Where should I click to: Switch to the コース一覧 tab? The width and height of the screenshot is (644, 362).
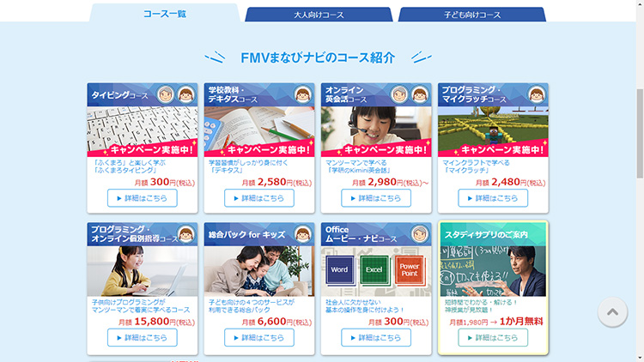164,14
